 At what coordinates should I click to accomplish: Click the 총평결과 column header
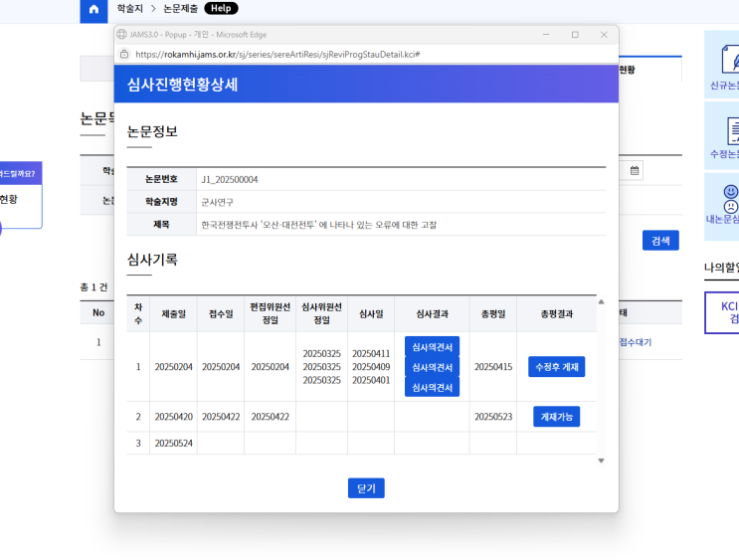coord(557,314)
